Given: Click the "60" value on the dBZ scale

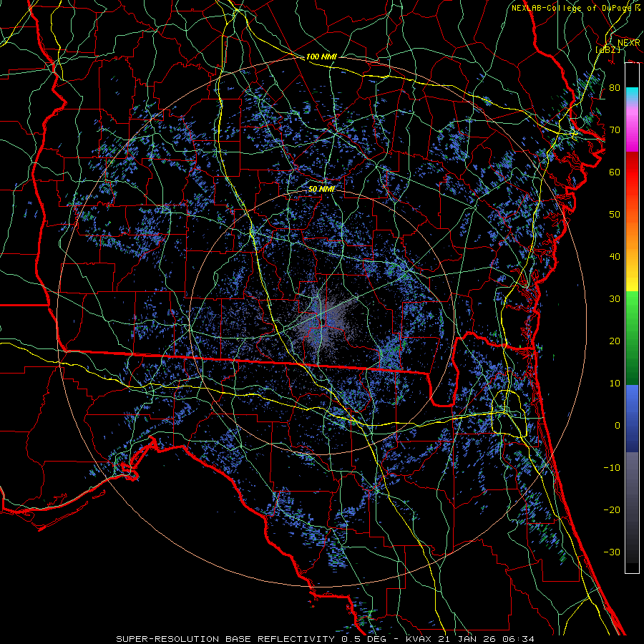Looking at the screenshot, I should [x=615, y=172].
